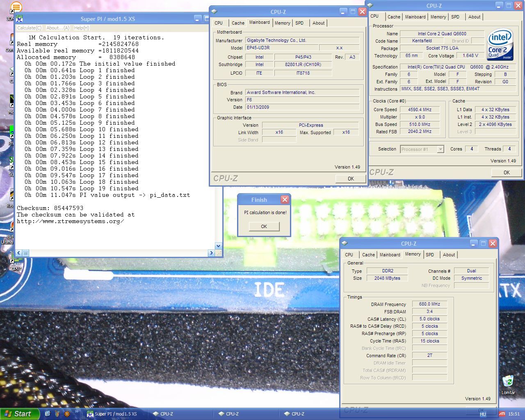Viewport: 525px width, 420px height.
Task: Click the ATI tray icon
Action: pos(502,414)
